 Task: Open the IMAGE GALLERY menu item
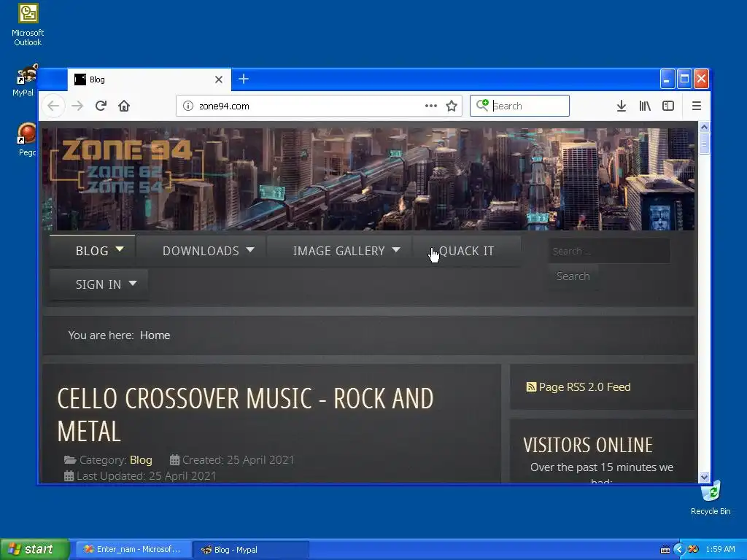coord(338,251)
